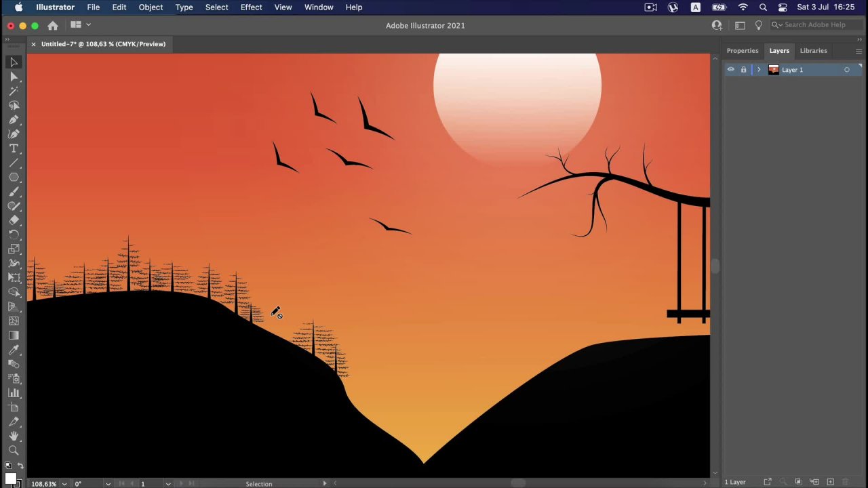This screenshot has height=488, width=868.
Task: Select the Eyedropper tool
Action: [x=14, y=350]
